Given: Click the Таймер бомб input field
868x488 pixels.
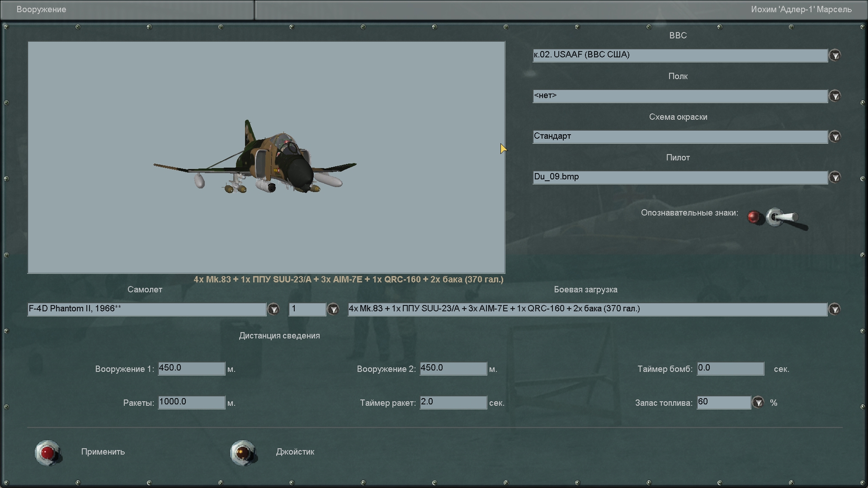Looking at the screenshot, I should click(730, 368).
